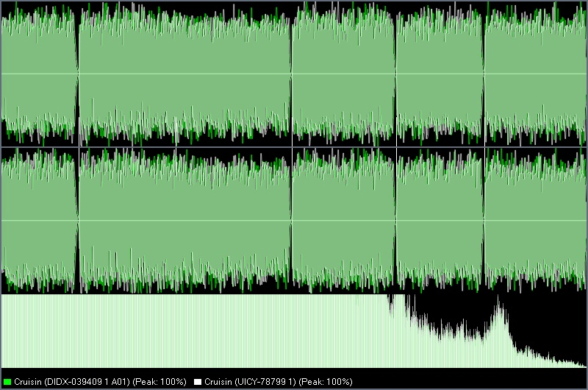Viewport: 588px width, 390px height.
Task: Click the upper channel waveform display
Action: 293,74
